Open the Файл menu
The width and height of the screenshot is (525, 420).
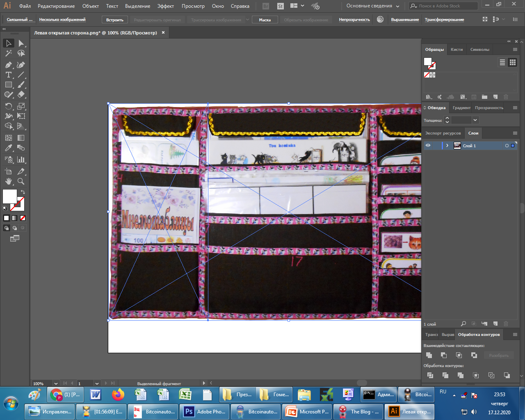pos(25,6)
